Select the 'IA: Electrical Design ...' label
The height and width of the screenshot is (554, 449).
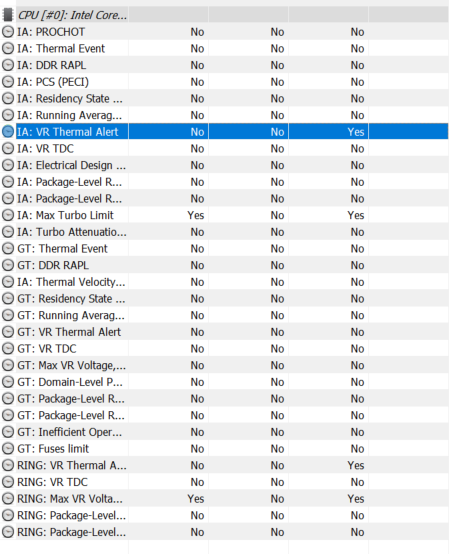tap(72, 165)
